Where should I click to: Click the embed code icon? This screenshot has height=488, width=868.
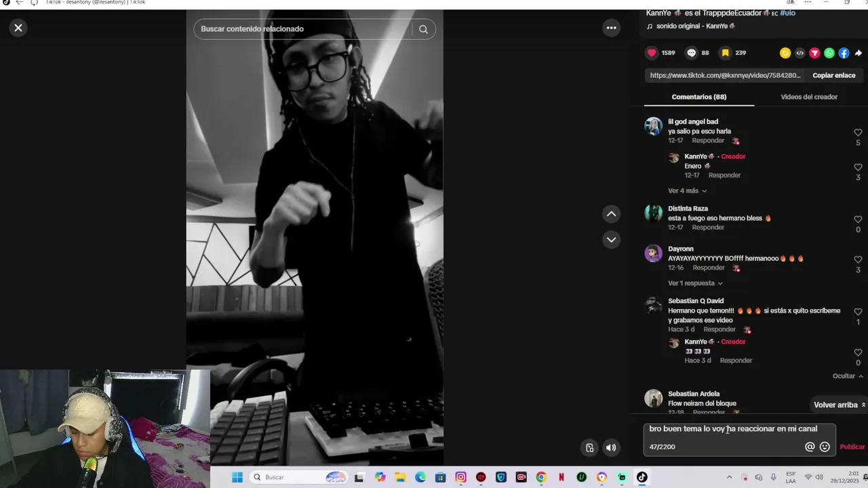tap(800, 53)
